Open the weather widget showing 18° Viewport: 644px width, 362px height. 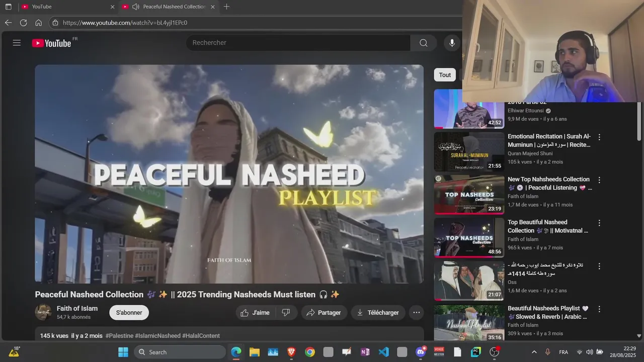pos(14,351)
